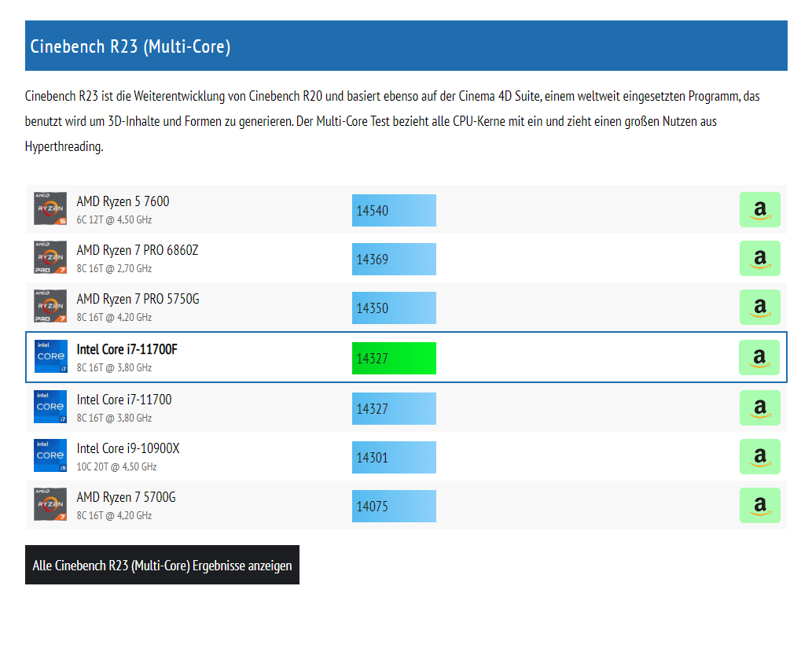Click the 14301 score bar
This screenshot has height=645, width=812.
[x=394, y=457]
